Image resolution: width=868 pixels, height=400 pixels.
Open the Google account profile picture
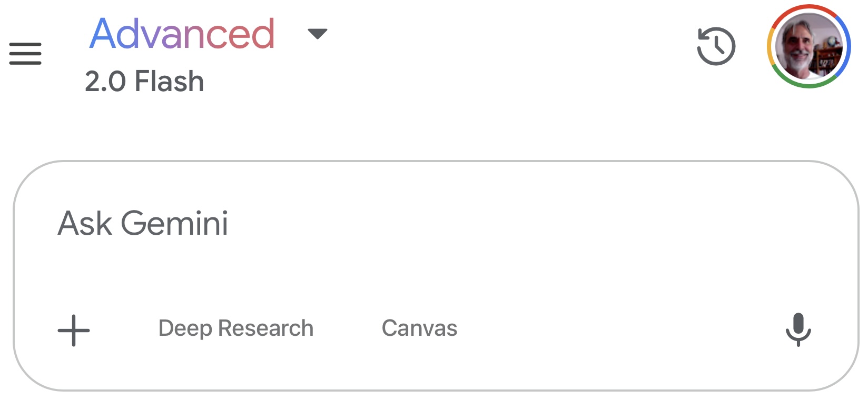tap(808, 46)
